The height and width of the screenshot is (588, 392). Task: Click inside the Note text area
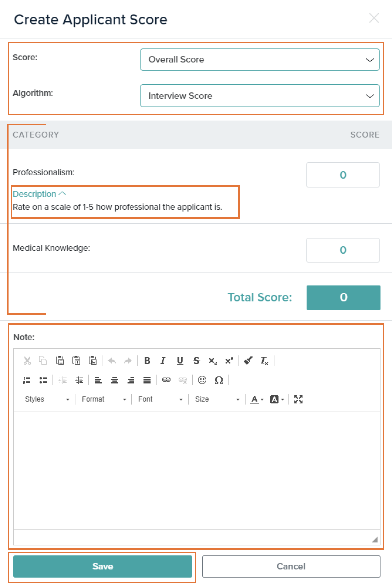click(197, 470)
